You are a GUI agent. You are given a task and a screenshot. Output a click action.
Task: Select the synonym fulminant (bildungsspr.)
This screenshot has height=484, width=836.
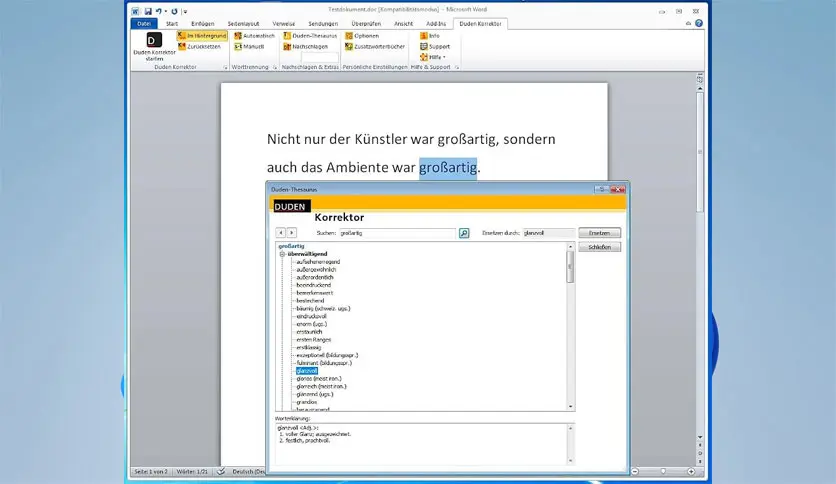(x=324, y=363)
